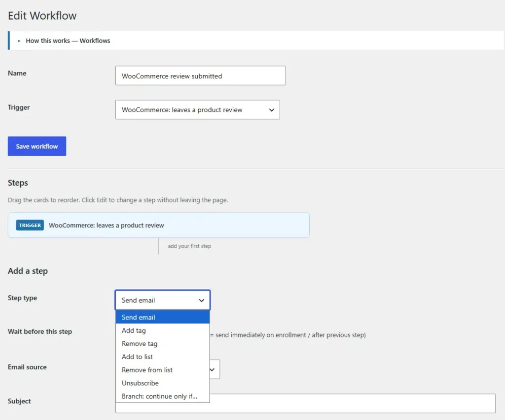Viewport: 505px width, 420px height.
Task: Pick 'Branch: continue only if...' option
Action: [163, 396]
